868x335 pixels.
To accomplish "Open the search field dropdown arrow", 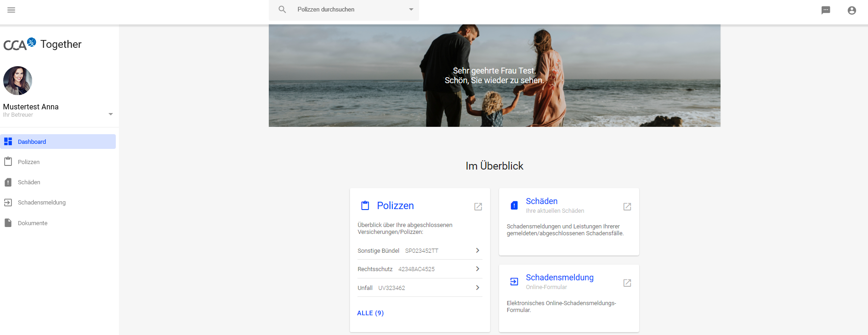I will (x=411, y=10).
